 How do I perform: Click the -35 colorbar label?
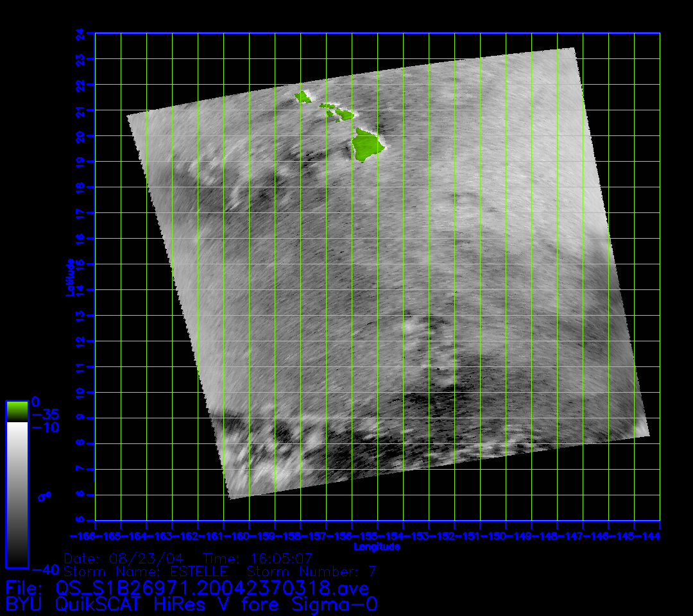46,415
